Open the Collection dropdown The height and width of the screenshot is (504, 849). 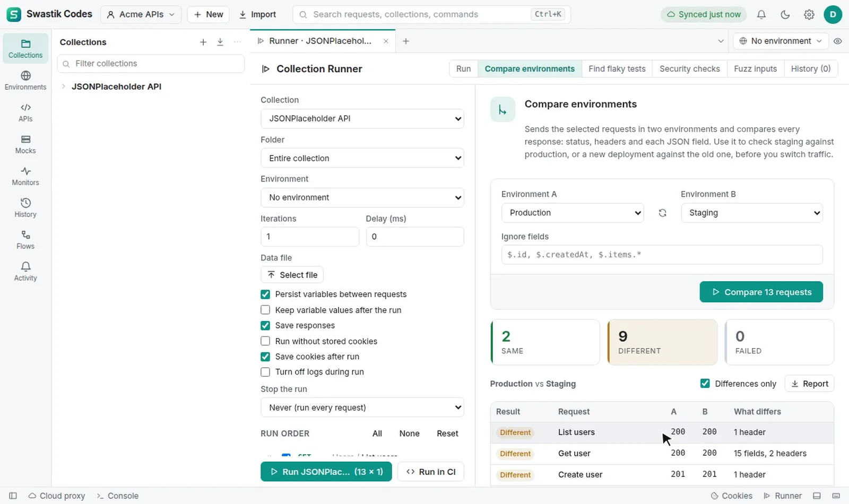(362, 118)
